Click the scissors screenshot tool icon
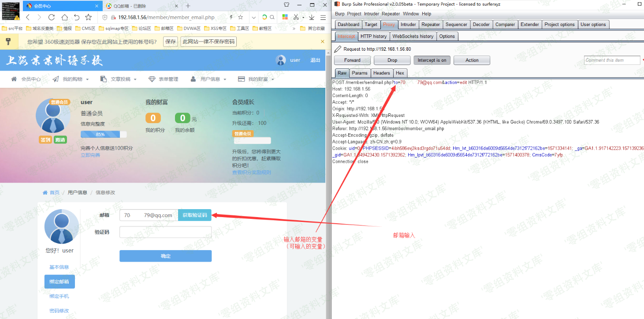This screenshot has height=319, width=644. (296, 17)
